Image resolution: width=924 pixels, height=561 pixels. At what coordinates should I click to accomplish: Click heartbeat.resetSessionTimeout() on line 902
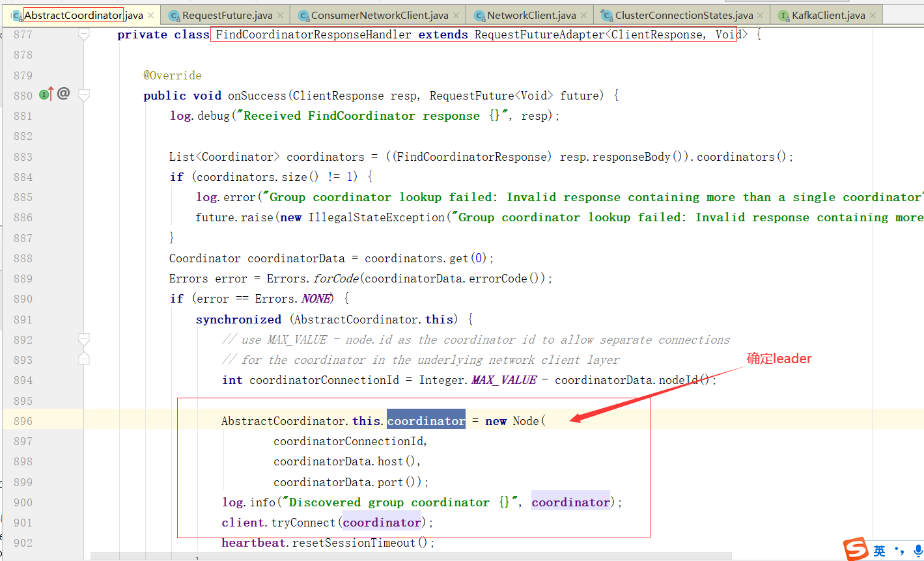(324, 543)
